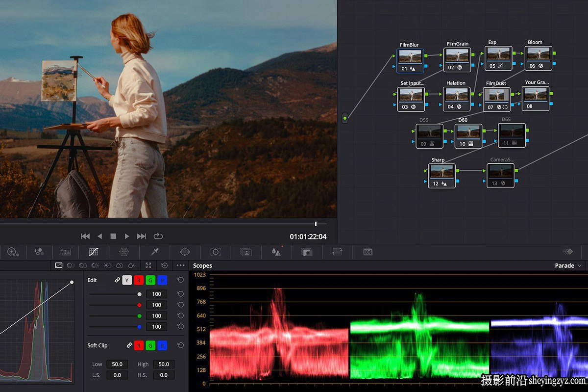Switch to Sat vs Lum curve
Screen dimensions: 588x392
point(131,265)
